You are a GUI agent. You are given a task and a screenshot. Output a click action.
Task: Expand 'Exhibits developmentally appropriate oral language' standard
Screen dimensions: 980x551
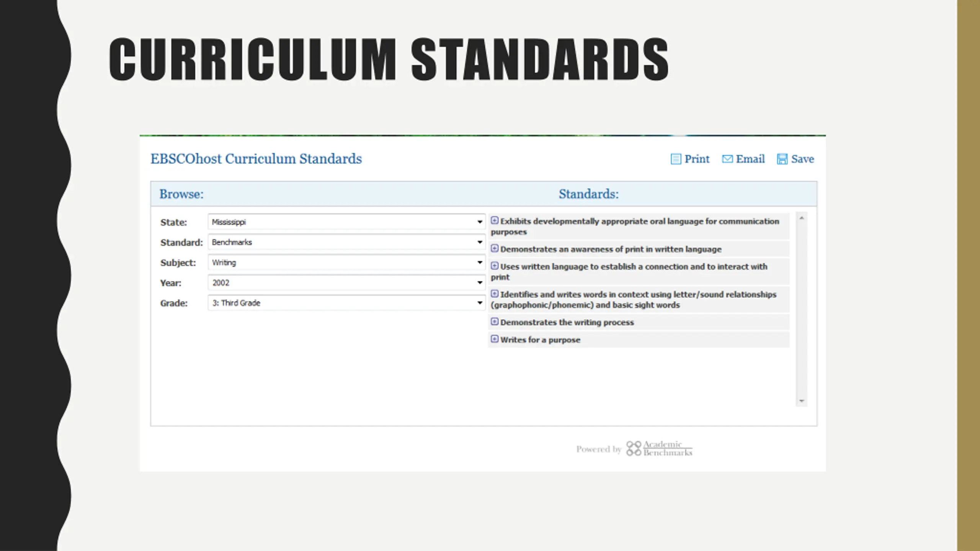click(x=495, y=220)
